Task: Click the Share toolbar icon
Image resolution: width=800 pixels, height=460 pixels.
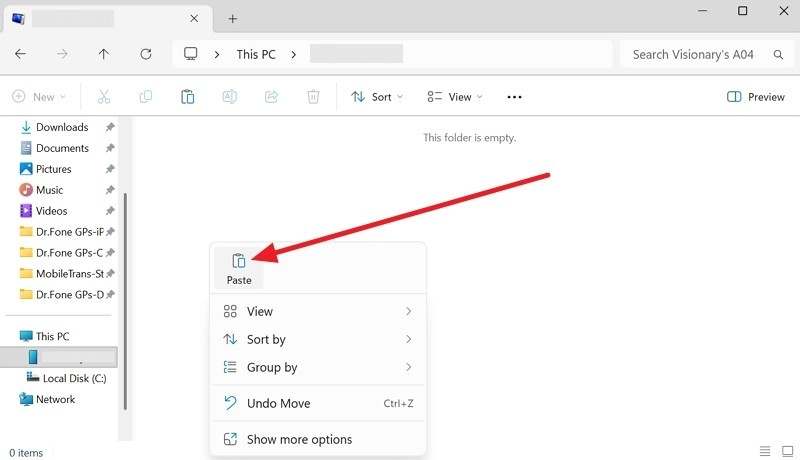Action: pos(271,96)
